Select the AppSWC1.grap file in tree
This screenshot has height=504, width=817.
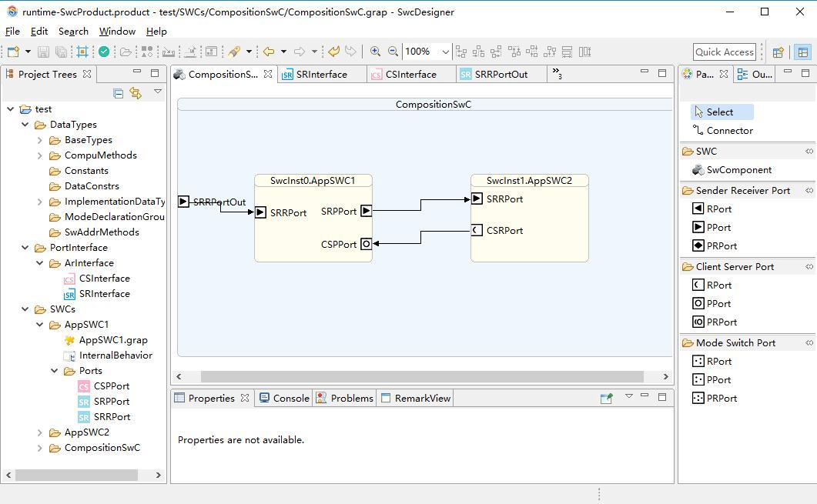112,340
